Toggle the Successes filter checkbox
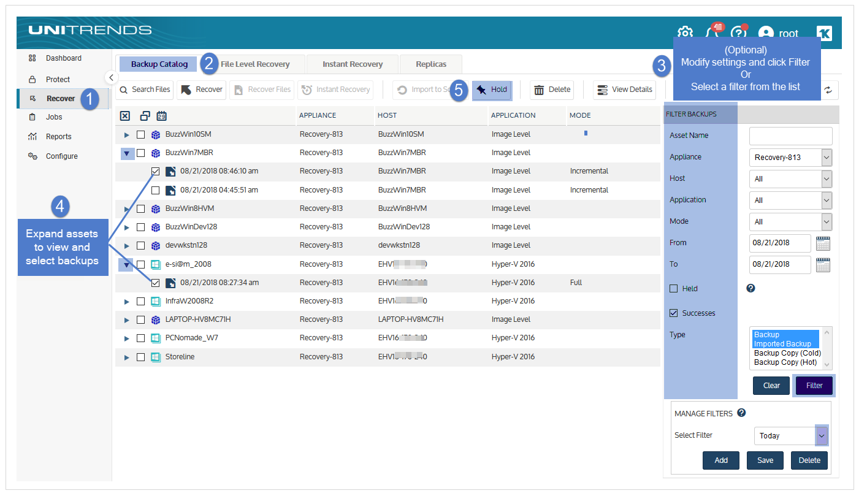The width and height of the screenshot is (867, 504). (x=674, y=313)
